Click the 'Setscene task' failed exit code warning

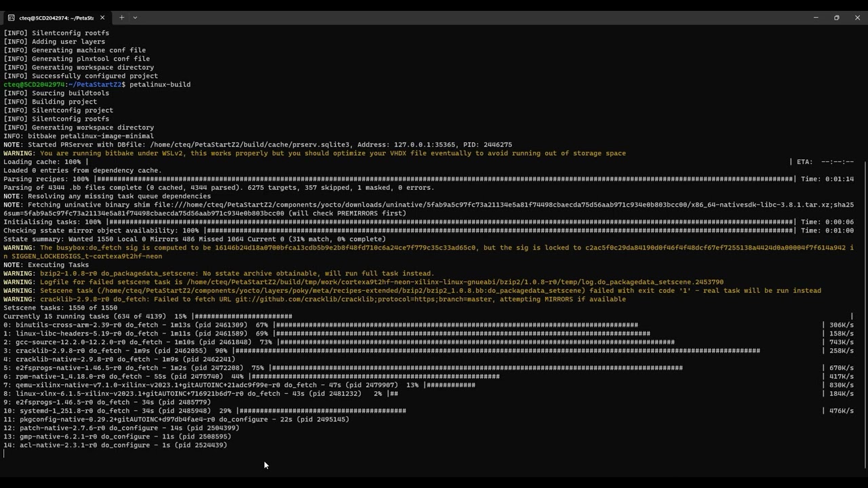tap(412, 291)
